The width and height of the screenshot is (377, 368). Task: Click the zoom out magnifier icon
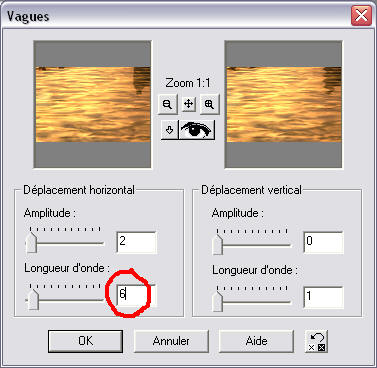point(167,104)
